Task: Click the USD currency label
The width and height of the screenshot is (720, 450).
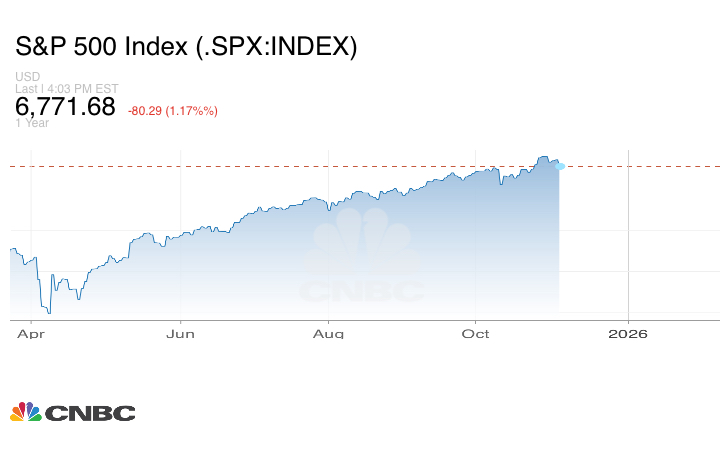Action: pyautogui.click(x=27, y=77)
